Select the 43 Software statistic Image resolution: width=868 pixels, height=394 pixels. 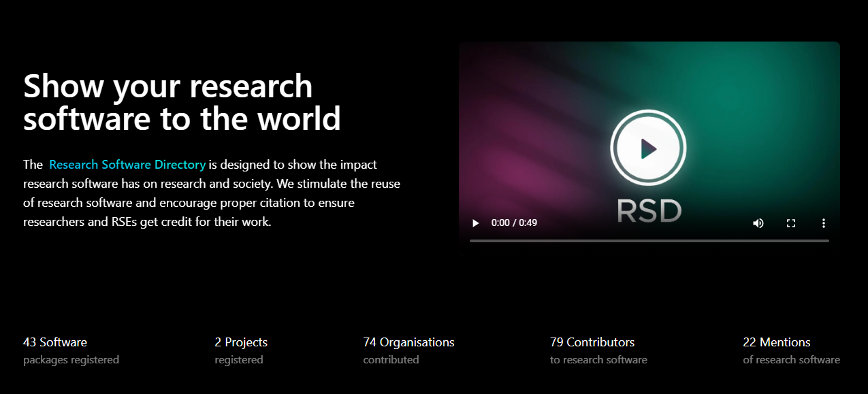tap(55, 342)
